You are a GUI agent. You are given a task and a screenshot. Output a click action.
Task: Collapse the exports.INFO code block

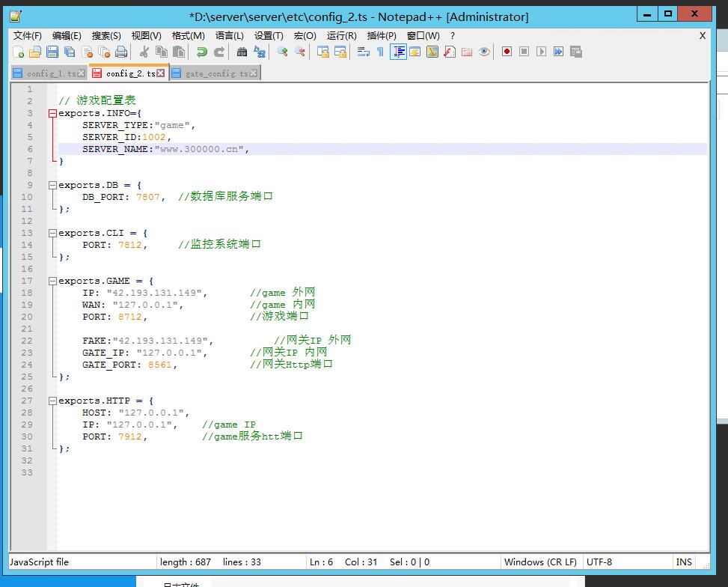(52, 114)
